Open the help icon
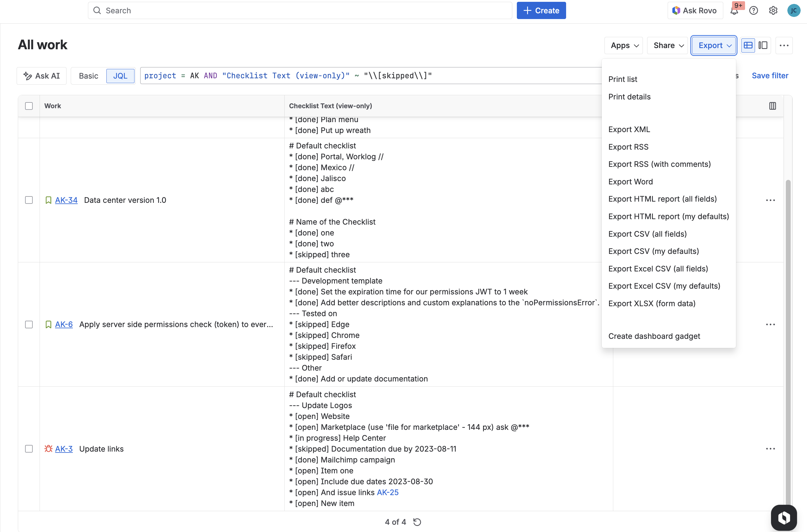The height and width of the screenshot is (532, 807). pos(754,11)
